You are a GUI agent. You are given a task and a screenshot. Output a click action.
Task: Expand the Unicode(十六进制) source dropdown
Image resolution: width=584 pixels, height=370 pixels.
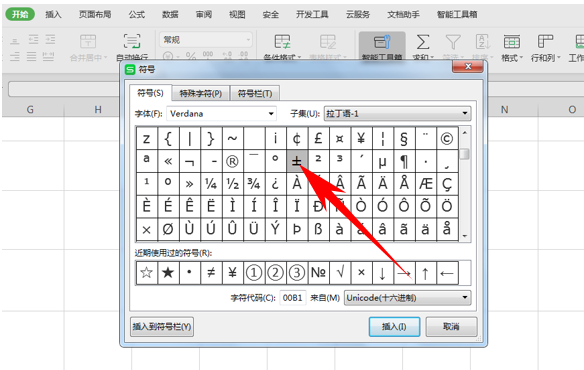coord(465,298)
